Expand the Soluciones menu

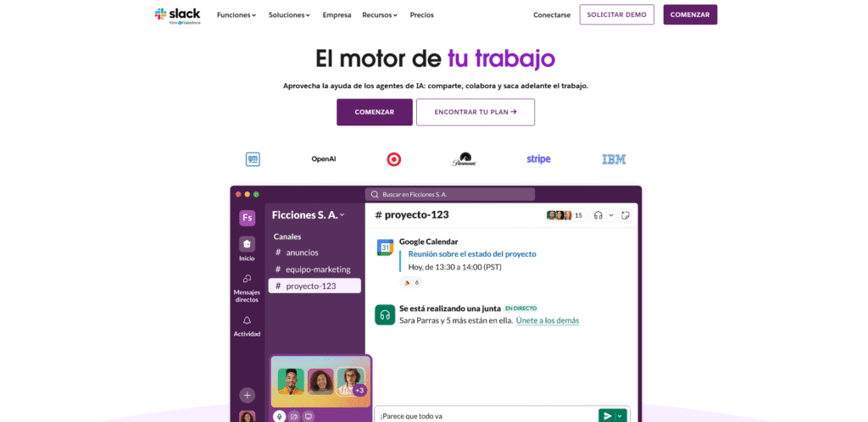(289, 15)
